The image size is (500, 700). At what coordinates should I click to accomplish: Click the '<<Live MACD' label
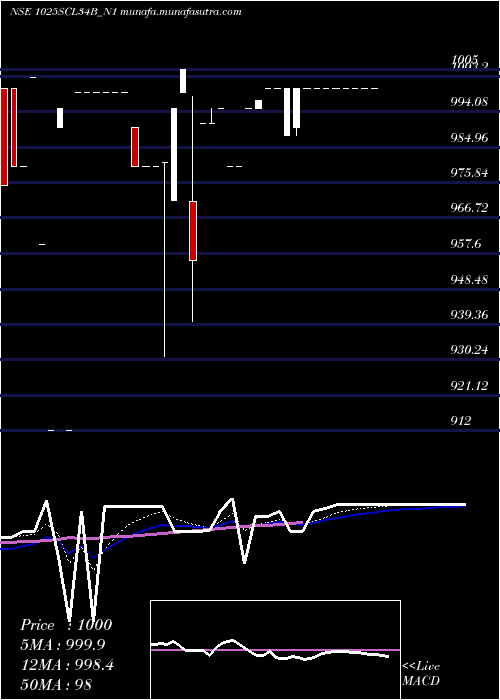tap(421, 673)
